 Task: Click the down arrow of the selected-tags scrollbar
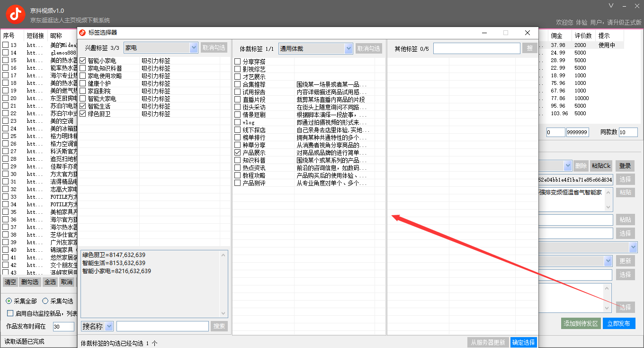click(x=224, y=313)
